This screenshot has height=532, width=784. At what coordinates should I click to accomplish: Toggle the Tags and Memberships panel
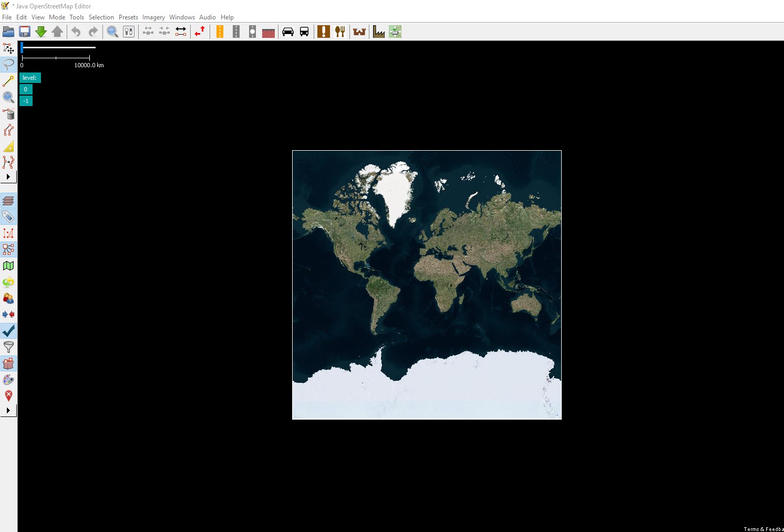8,217
